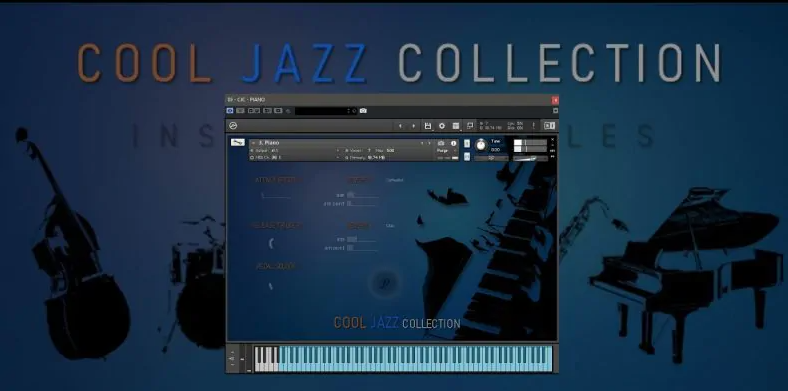Open Kontakt options gear icon
Screen dimensions: 788x391
[x=442, y=126]
